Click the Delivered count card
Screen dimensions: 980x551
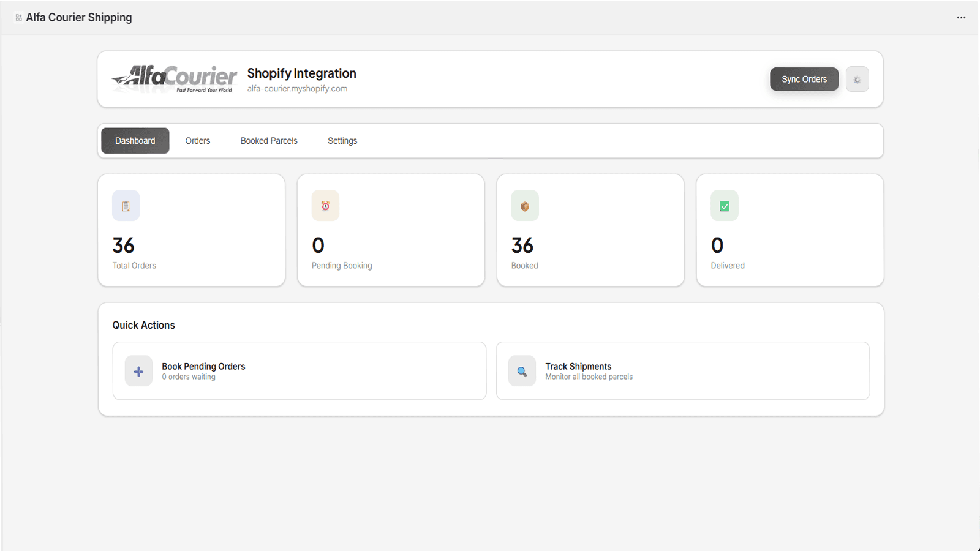(x=790, y=230)
